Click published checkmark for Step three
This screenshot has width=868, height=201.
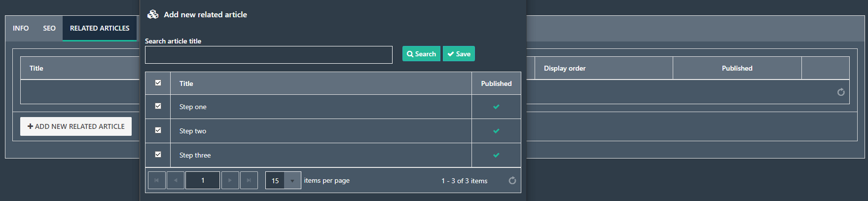pyautogui.click(x=496, y=155)
